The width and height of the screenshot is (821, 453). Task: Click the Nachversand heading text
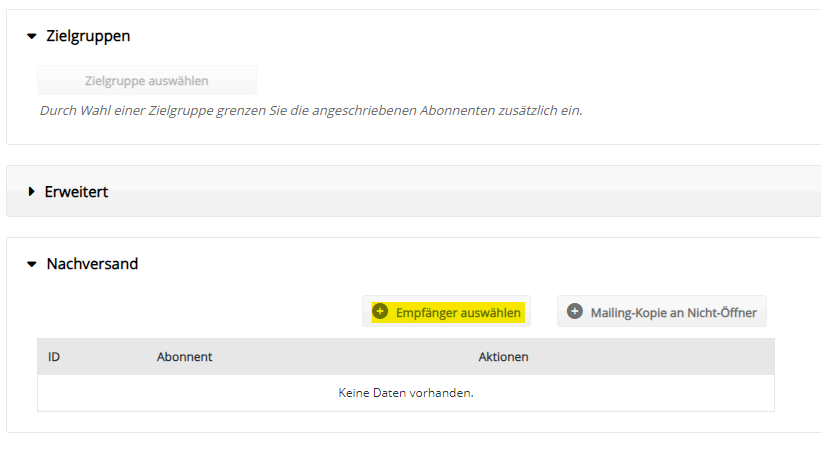(92, 263)
